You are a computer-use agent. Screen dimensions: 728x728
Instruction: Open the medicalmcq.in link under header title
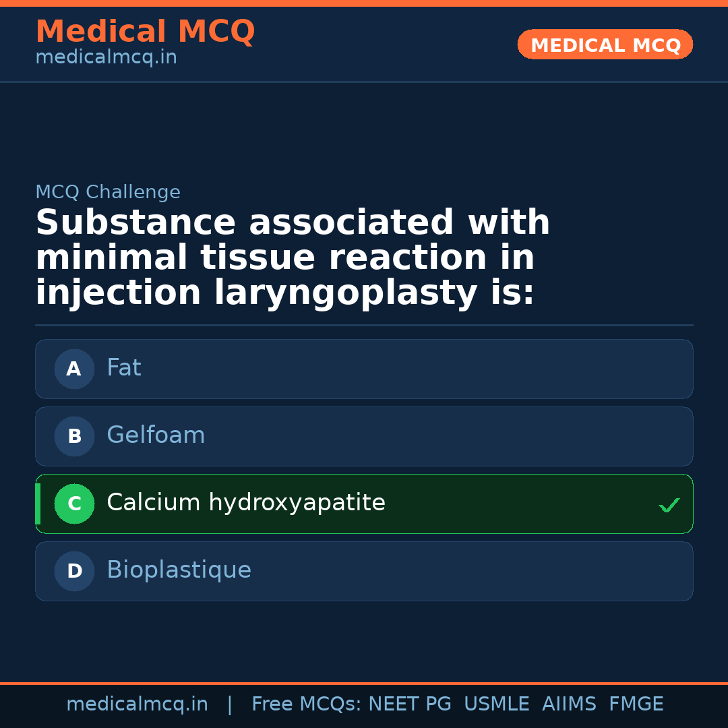pos(106,57)
